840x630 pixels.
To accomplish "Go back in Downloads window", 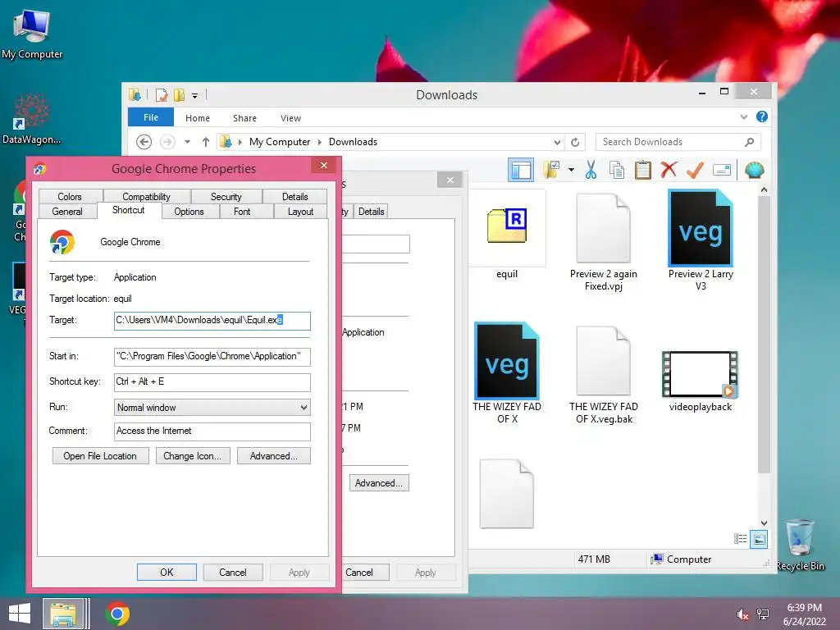I will point(144,142).
